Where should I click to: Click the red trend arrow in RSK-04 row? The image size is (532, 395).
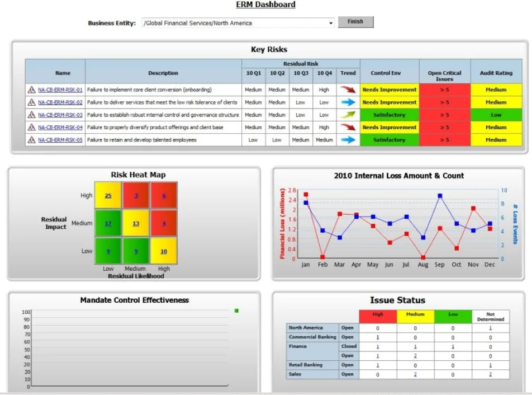tap(348, 128)
